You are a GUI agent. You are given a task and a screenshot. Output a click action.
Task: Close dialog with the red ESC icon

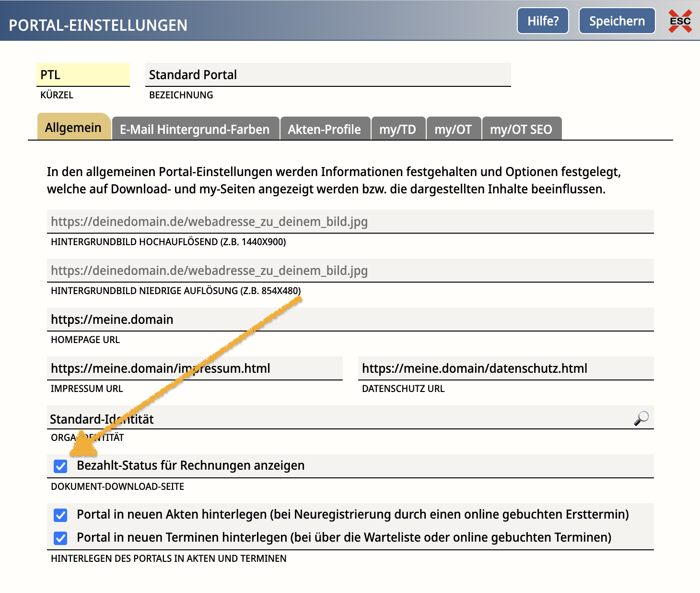[x=680, y=21]
